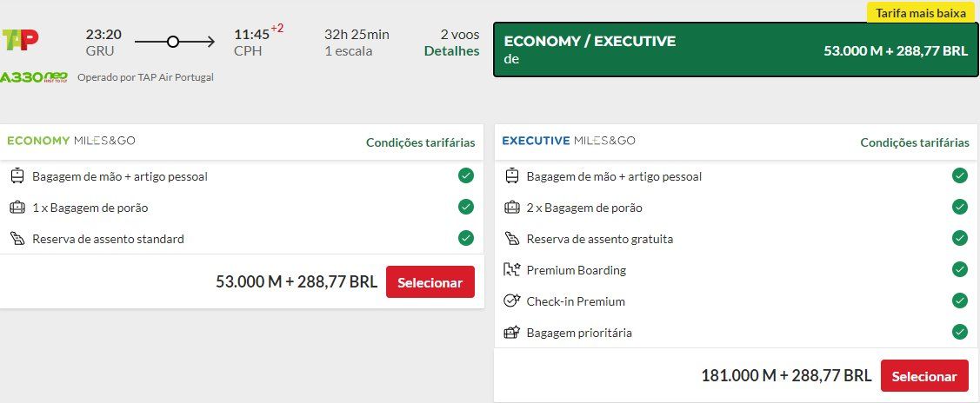Click the Tarifa mais baixa yellow tag

(919, 13)
